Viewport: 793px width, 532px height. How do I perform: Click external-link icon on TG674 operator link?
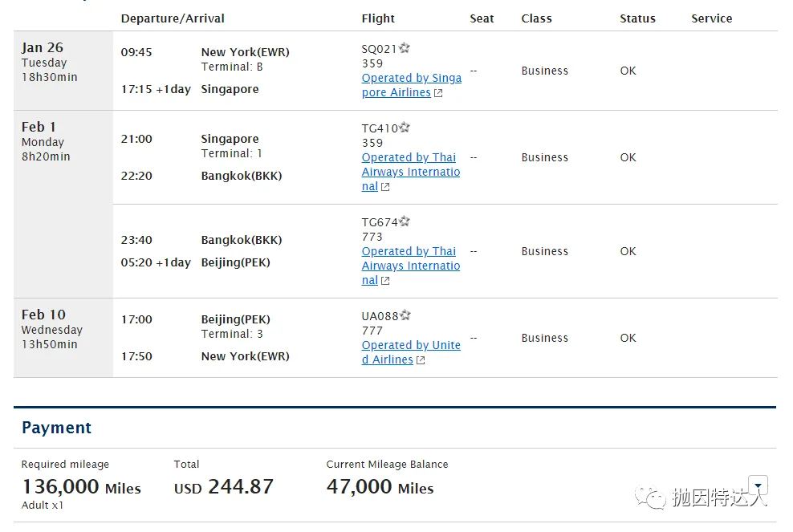coord(385,281)
